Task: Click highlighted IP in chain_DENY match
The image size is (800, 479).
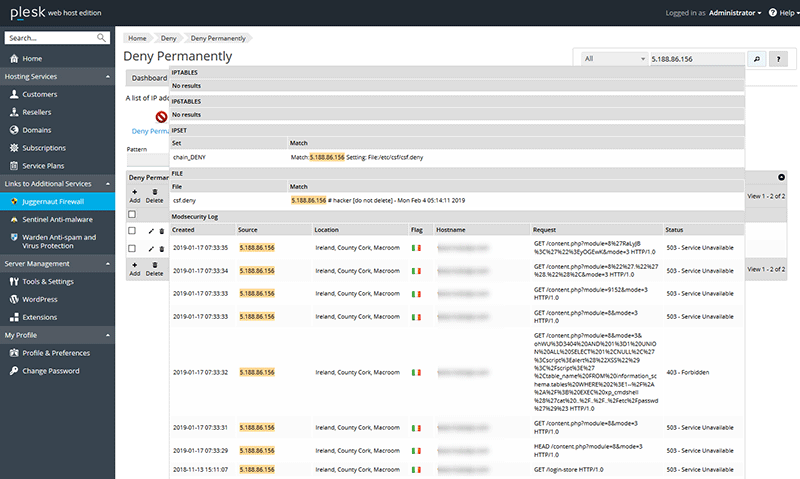Action: click(327, 157)
